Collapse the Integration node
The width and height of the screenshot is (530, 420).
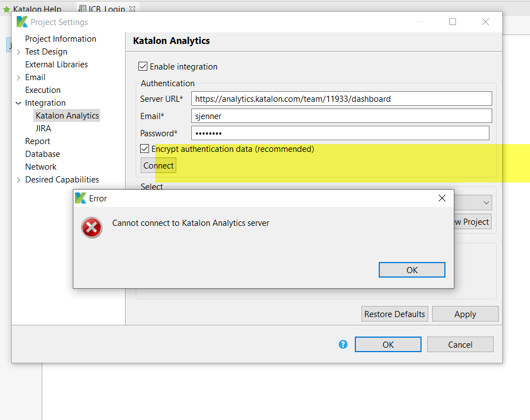pos(18,103)
